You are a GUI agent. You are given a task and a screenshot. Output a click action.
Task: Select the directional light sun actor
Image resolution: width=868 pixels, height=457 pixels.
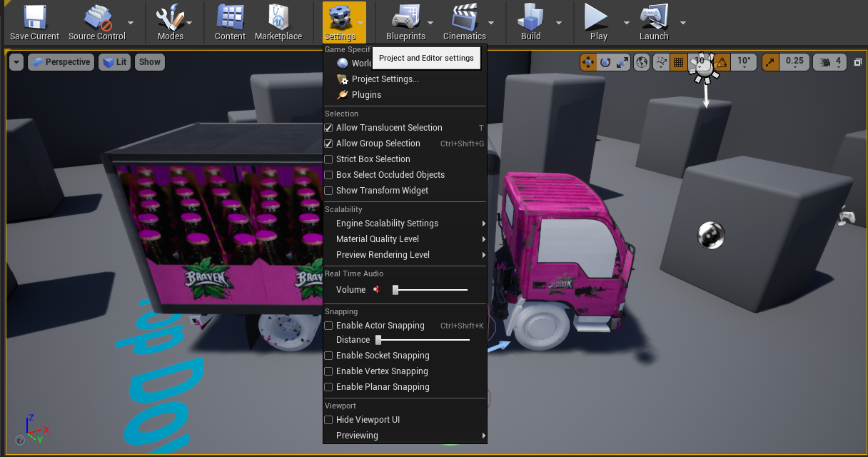point(705,66)
